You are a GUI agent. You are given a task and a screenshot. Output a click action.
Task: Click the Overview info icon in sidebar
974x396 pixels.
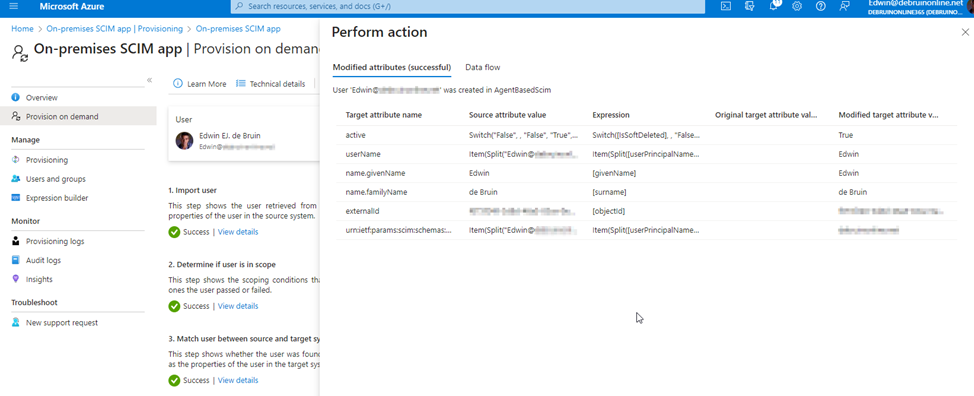click(x=16, y=97)
